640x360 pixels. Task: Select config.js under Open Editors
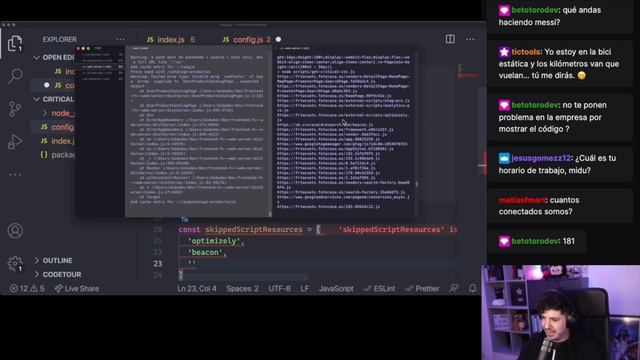click(60, 85)
